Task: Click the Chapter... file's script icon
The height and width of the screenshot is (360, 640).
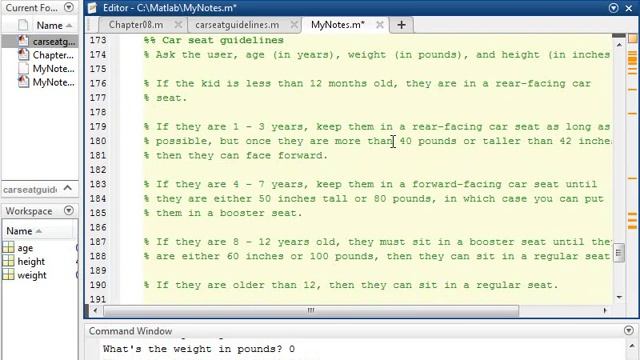Action: (23, 54)
